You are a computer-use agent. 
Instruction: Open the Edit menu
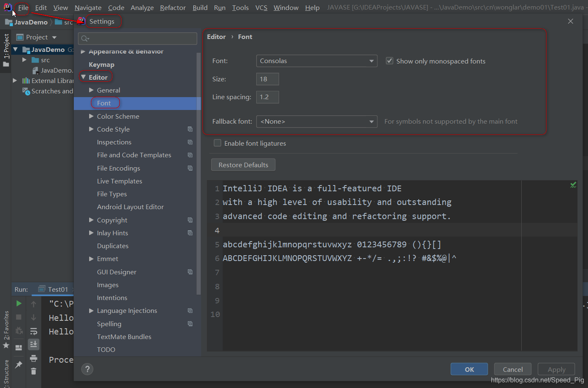click(41, 7)
